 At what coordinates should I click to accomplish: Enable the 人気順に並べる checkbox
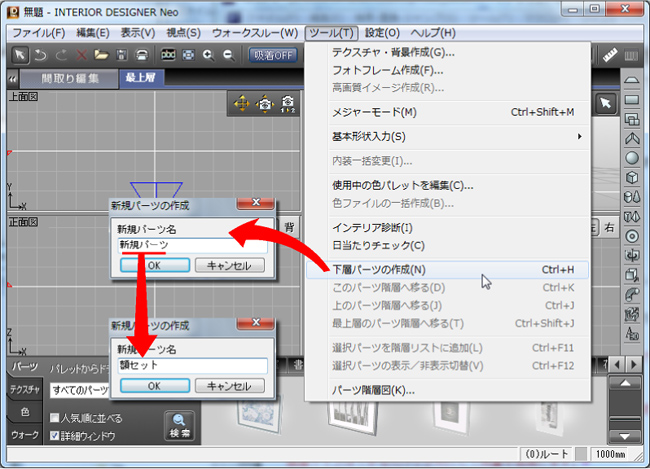point(56,419)
